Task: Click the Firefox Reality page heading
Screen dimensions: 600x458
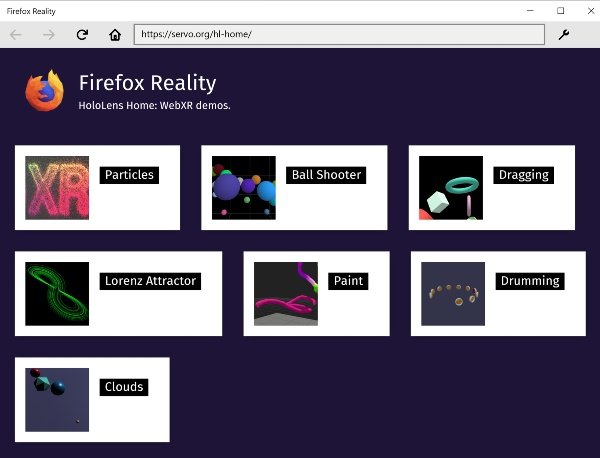Action: pyautogui.click(x=147, y=83)
